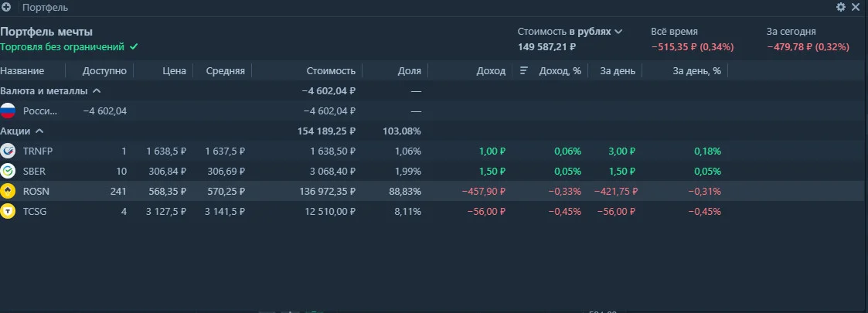Sort by the Доступно column header

(x=104, y=71)
